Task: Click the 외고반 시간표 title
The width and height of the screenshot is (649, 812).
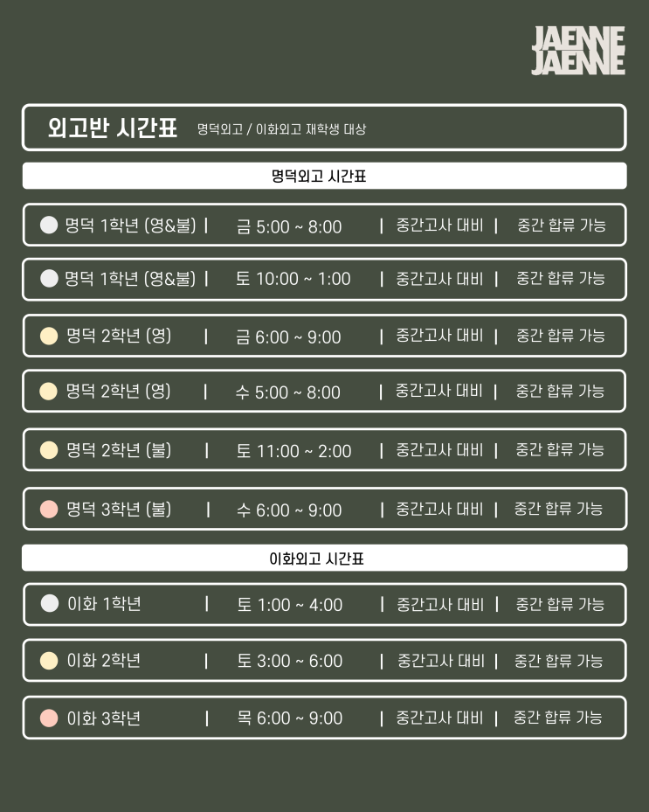Action: [113, 128]
